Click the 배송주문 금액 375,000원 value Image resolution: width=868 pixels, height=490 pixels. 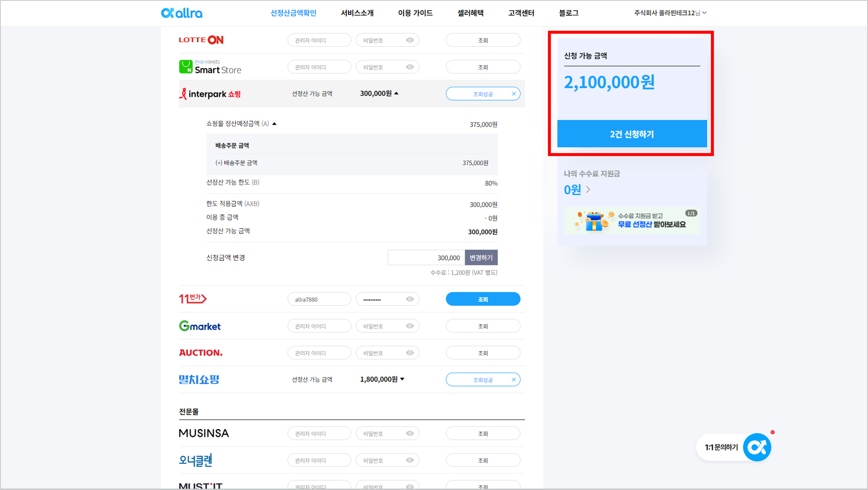pos(475,163)
